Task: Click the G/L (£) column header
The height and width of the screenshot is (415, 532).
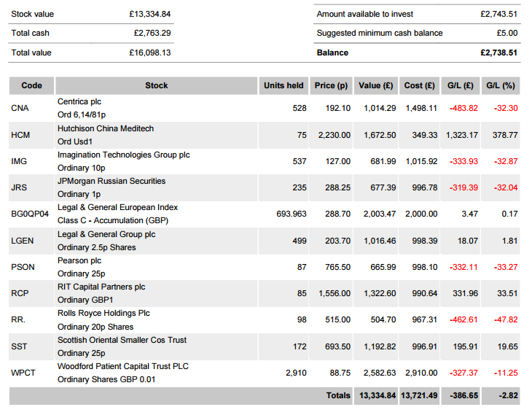Action: (461, 85)
